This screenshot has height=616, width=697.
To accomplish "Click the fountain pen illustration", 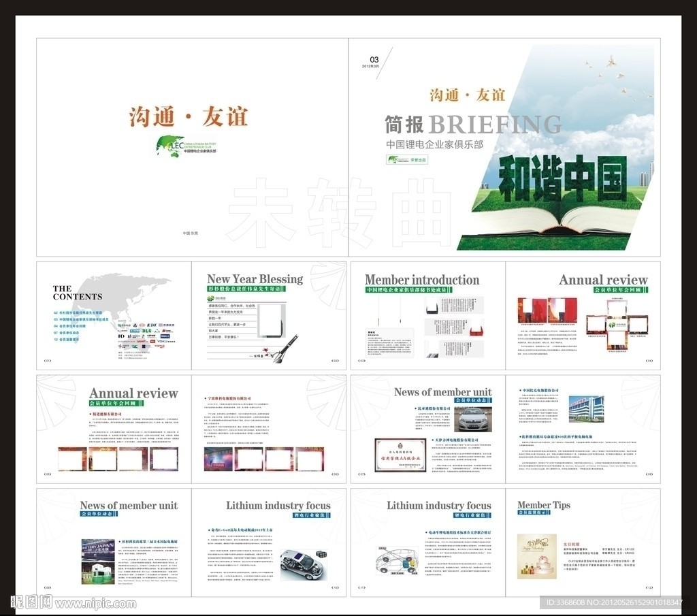I will tap(285, 348).
